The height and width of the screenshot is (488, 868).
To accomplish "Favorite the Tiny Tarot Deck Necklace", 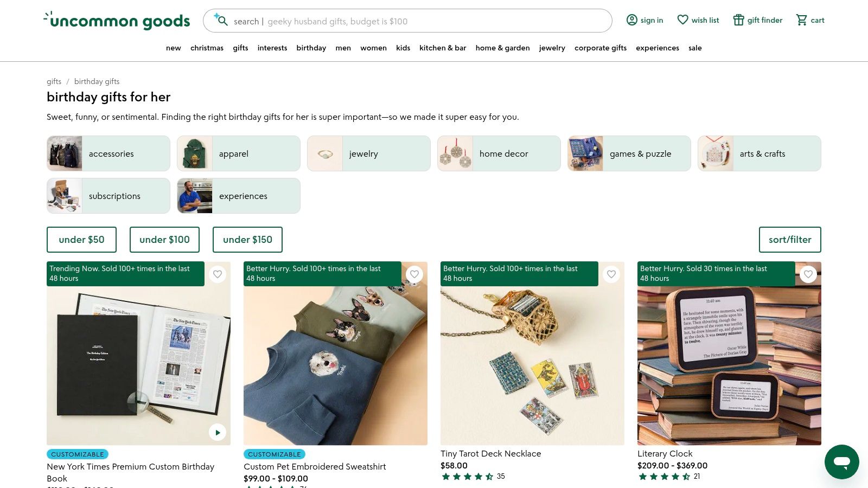I will point(611,274).
